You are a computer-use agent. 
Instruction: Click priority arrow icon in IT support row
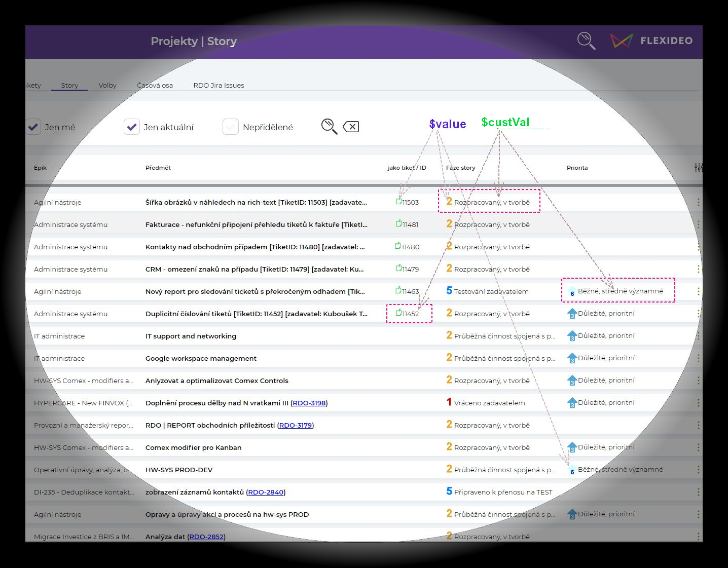tap(572, 335)
